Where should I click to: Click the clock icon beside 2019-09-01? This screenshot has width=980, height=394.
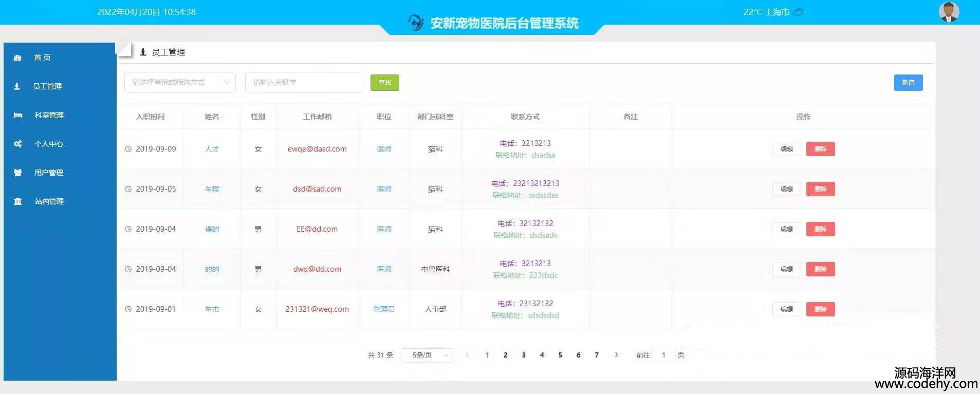coord(128,309)
